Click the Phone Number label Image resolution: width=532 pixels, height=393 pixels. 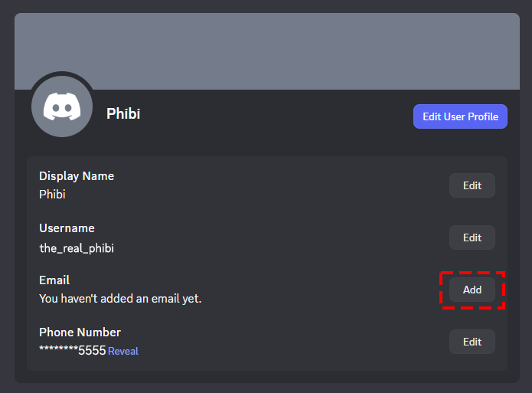[x=80, y=332]
